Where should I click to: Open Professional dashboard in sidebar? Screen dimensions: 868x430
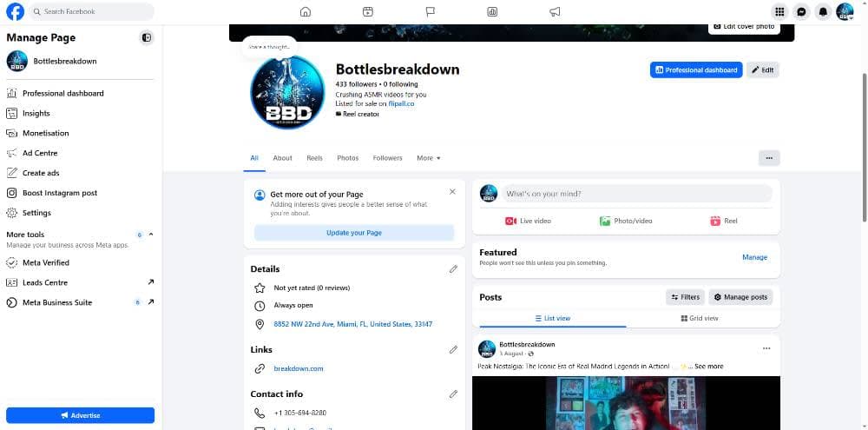click(x=80, y=94)
